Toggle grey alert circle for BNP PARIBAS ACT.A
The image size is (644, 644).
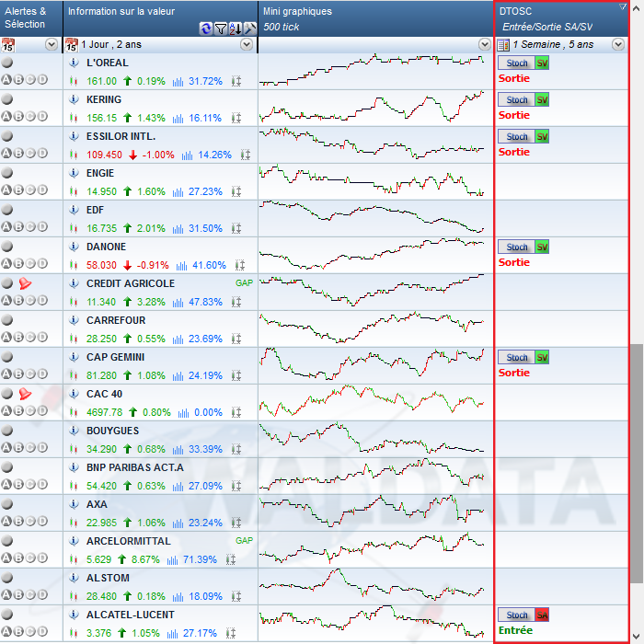click(7, 467)
